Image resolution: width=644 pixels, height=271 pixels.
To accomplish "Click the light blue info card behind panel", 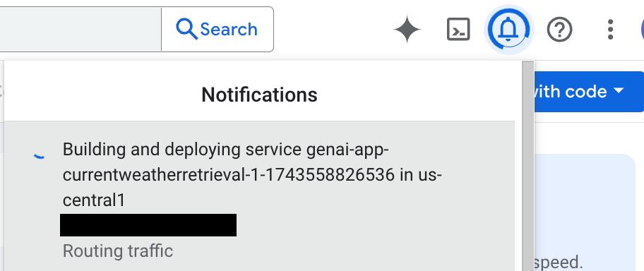I will coord(585,212).
